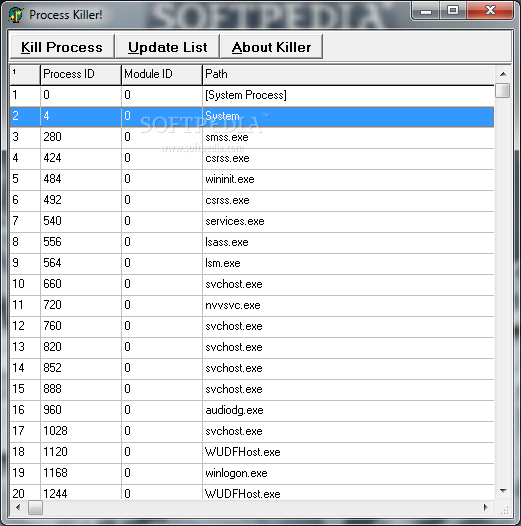Select csrss.exe with process ID 424
The height and width of the screenshot is (526, 521).
[x=252, y=158]
